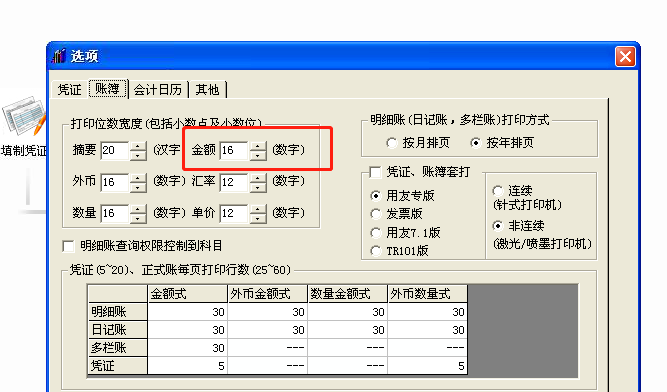Click the 金额 width input field
Screen dimensions: 667x392
pos(234,151)
